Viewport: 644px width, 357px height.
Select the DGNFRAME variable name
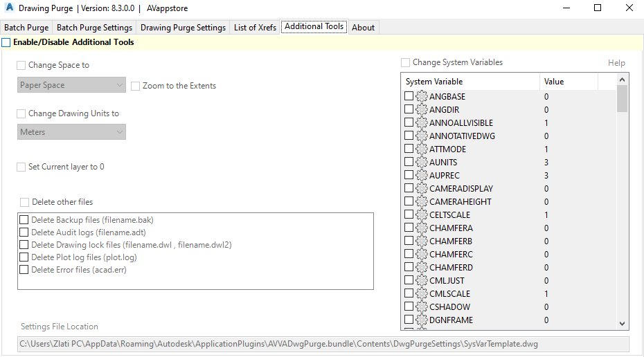[451, 320]
